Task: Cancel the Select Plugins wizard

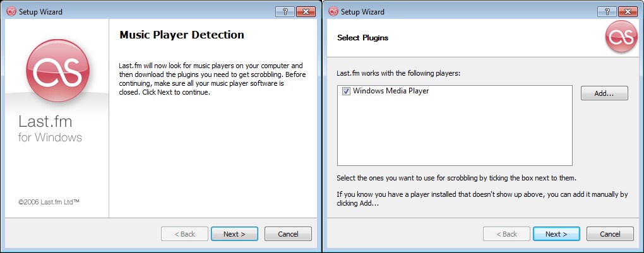Action: pyautogui.click(x=610, y=234)
